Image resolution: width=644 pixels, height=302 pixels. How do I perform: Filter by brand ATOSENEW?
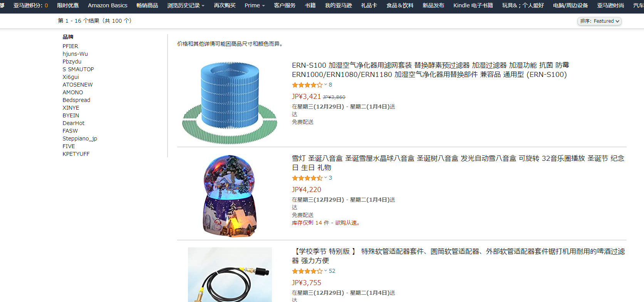pos(78,85)
